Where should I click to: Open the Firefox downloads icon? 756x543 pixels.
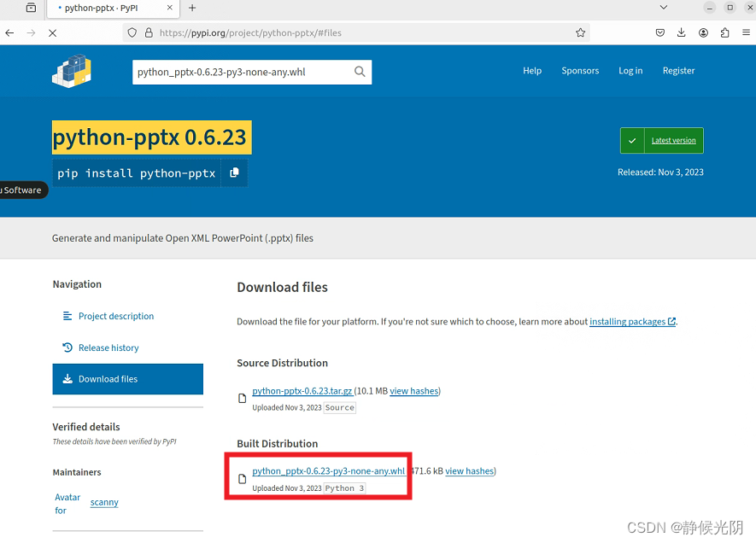[682, 32]
